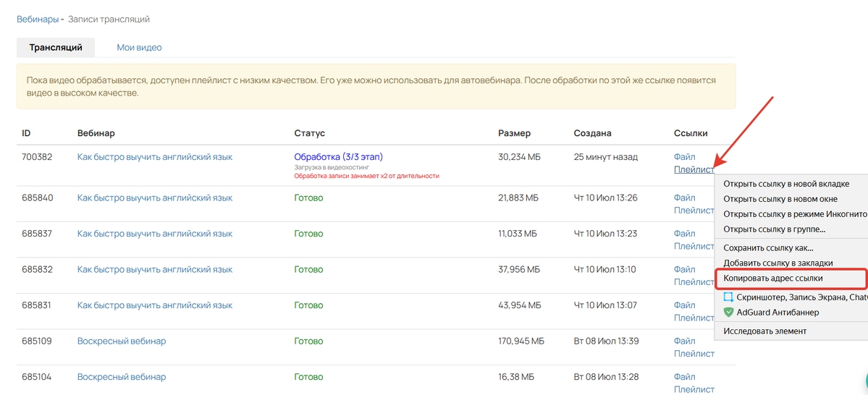Open "Плейлист" link for recording 685840
The height and width of the screenshot is (395, 868).
(694, 211)
